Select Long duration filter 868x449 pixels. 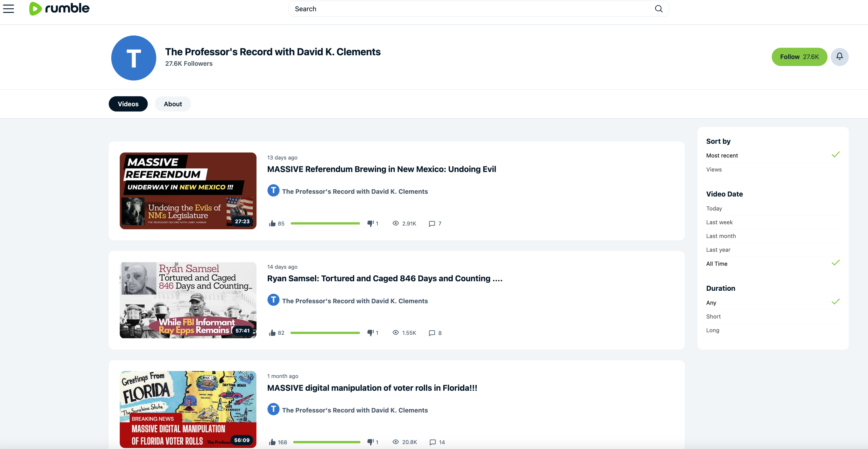pos(712,330)
